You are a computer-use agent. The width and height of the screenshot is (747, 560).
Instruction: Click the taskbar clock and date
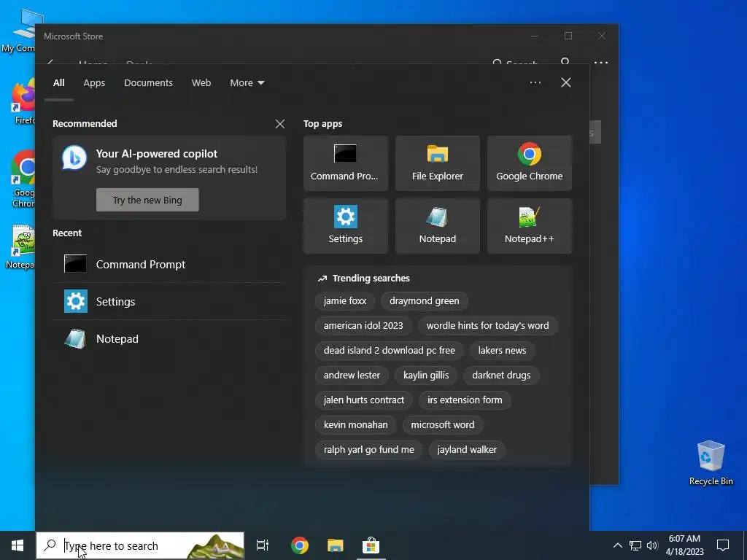(684, 545)
